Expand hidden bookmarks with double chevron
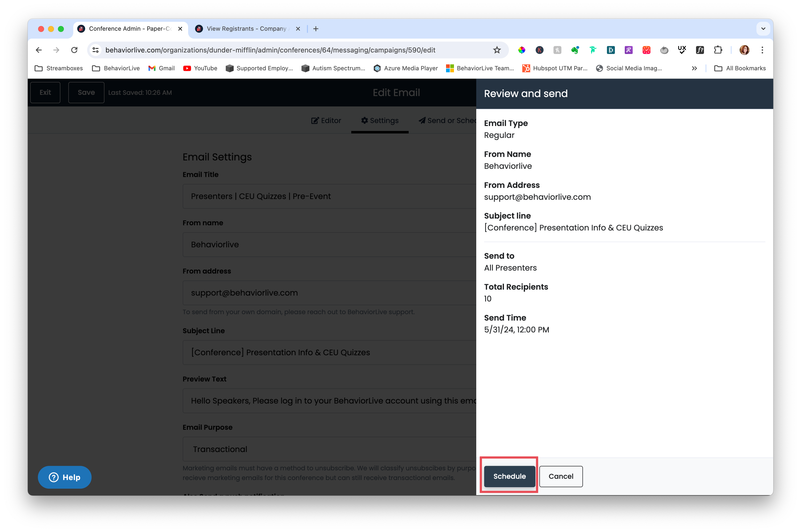Viewport: 801px width, 532px height. pyautogui.click(x=694, y=68)
